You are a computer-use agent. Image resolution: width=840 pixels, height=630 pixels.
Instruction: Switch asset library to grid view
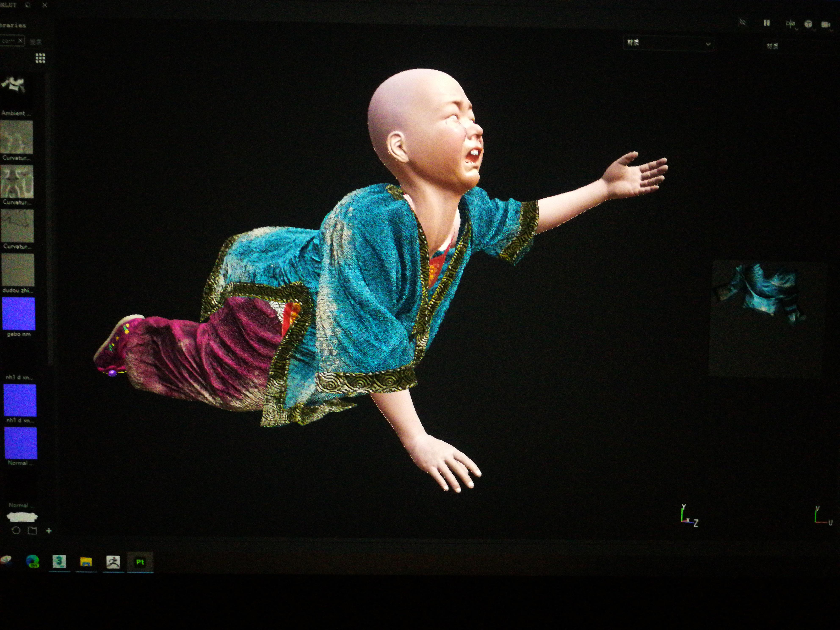click(40, 58)
